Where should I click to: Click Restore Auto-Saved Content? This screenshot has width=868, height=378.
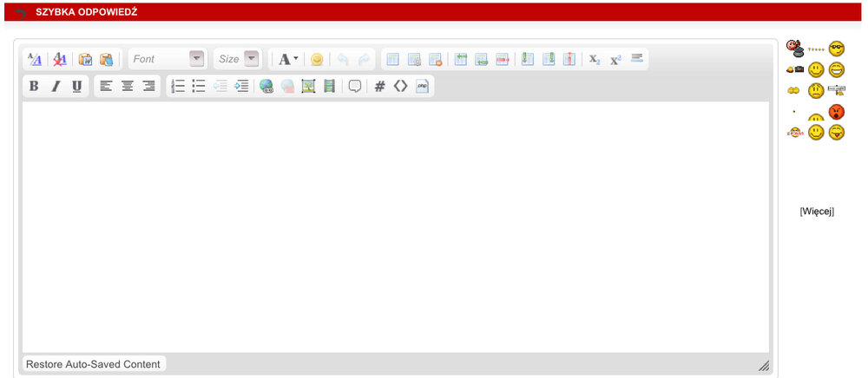click(93, 364)
